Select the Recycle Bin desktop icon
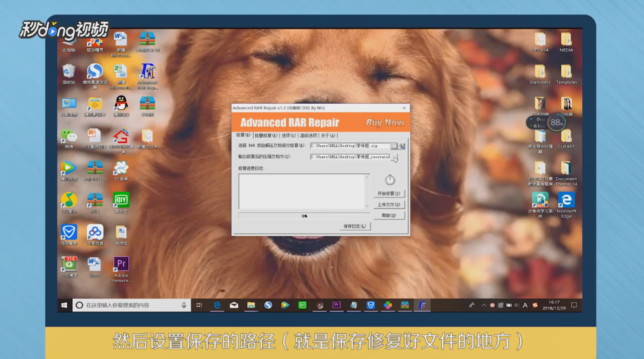644x359 pixels. (69, 74)
